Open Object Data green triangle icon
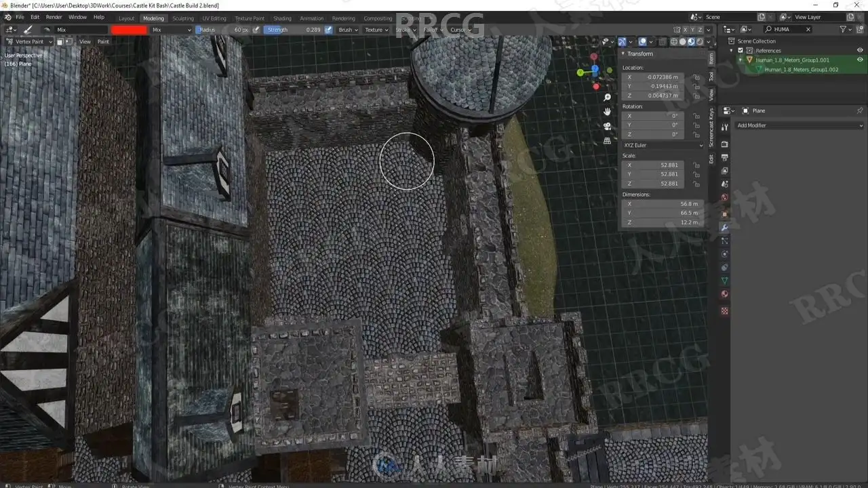This screenshot has width=868, height=488. click(724, 281)
